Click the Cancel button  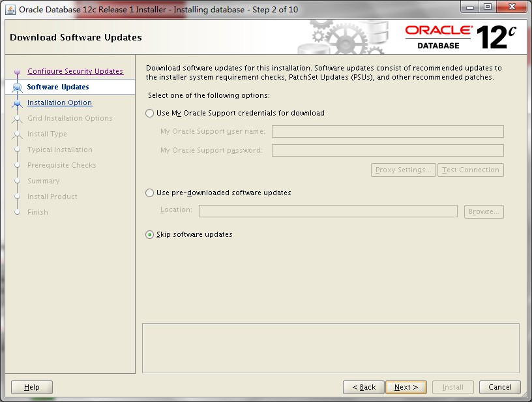click(500, 387)
